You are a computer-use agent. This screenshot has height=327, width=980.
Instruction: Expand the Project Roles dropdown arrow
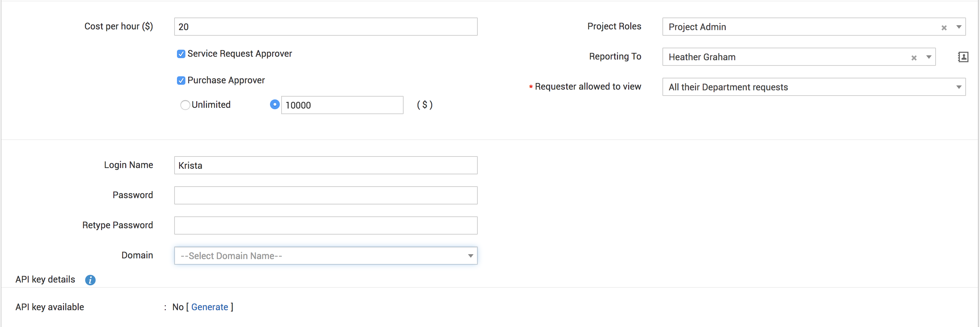pos(959,27)
